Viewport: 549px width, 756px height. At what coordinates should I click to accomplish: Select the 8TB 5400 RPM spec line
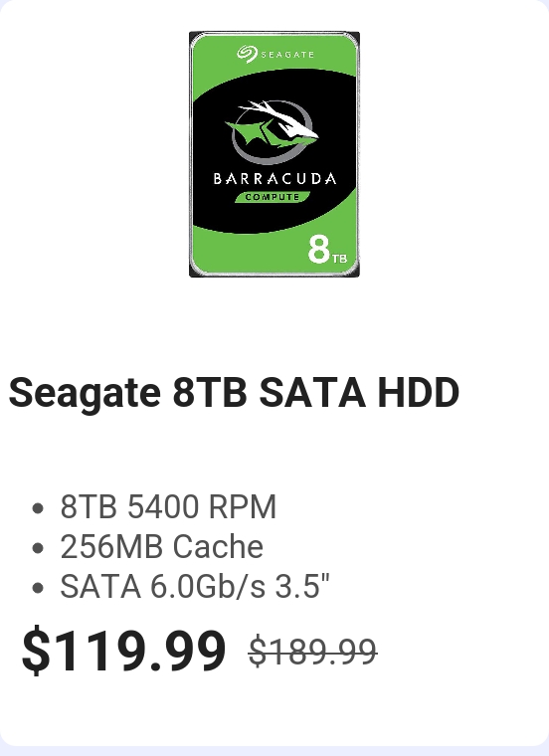168,506
